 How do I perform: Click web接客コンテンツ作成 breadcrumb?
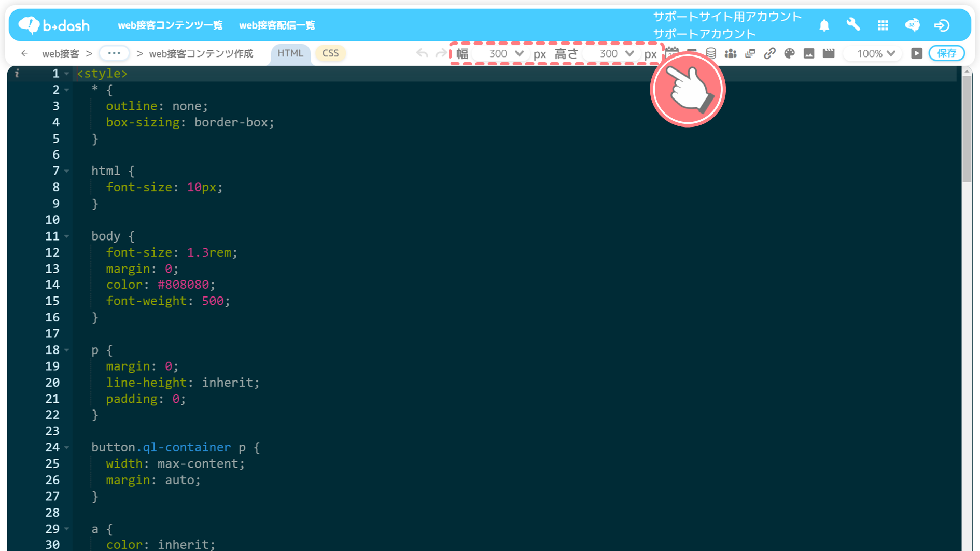point(201,53)
